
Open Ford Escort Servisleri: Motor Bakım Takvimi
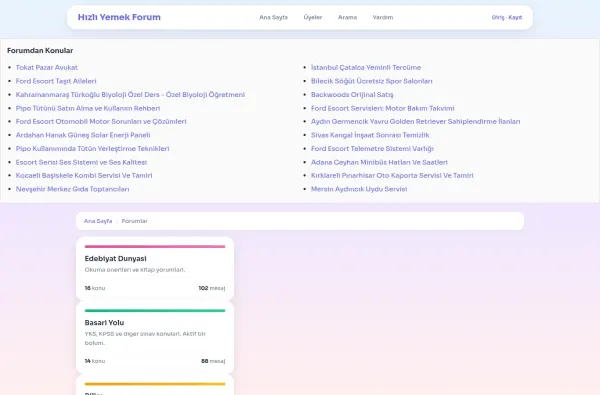(383, 108)
